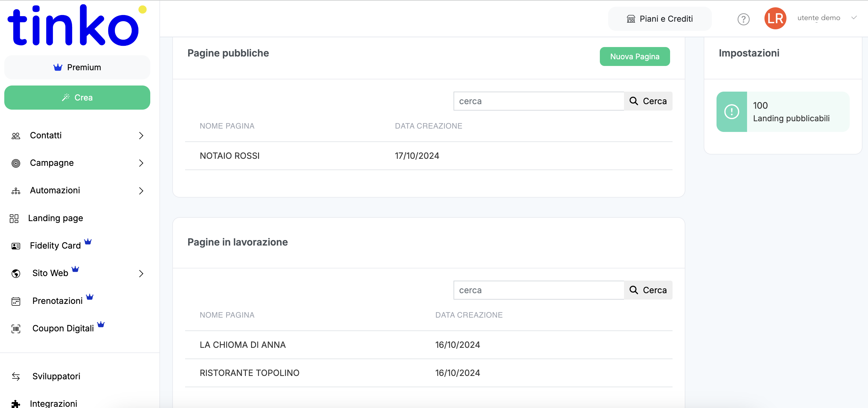Click the Prenotazioni calendar icon
Screen dimensions: 868x408
[16, 301]
